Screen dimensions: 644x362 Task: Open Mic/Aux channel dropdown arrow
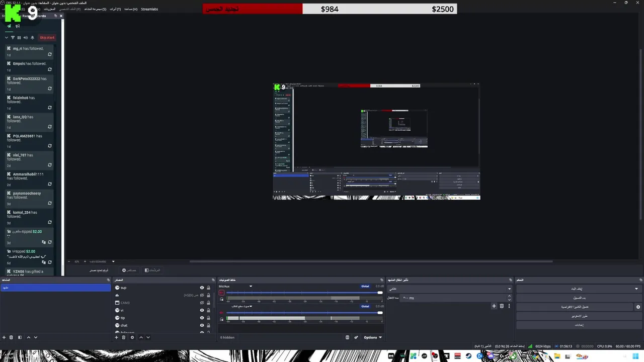pos(251,287)
